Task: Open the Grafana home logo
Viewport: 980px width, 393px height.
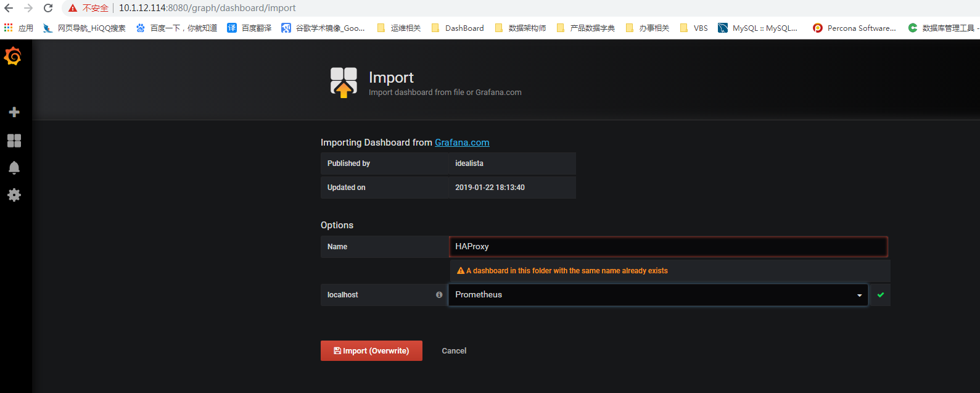Action: coord(13,57)
